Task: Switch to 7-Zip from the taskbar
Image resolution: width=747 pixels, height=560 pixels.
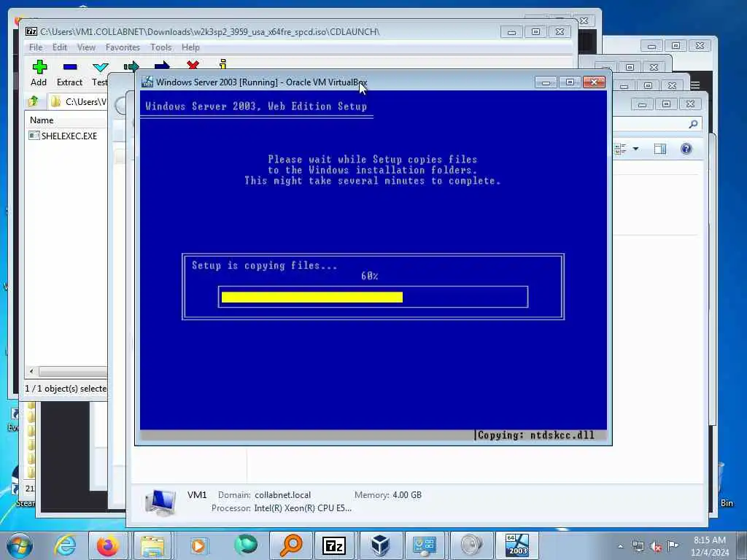Action: pyautogui.click(x=334, y=545)
